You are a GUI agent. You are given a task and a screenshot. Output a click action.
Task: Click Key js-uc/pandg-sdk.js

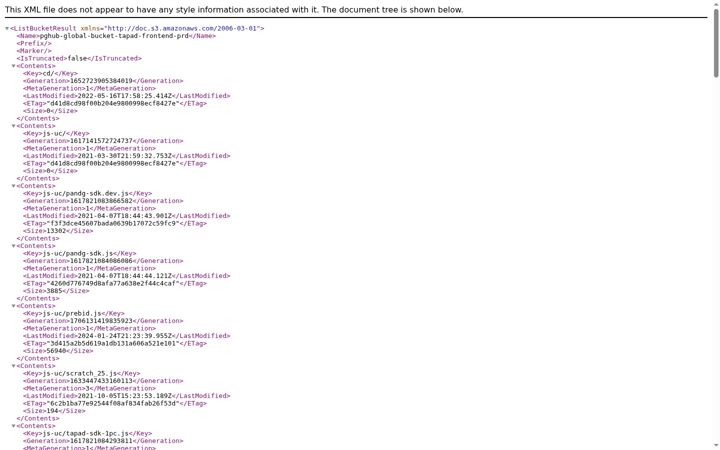pyautogui.click(x=78, y=253)
